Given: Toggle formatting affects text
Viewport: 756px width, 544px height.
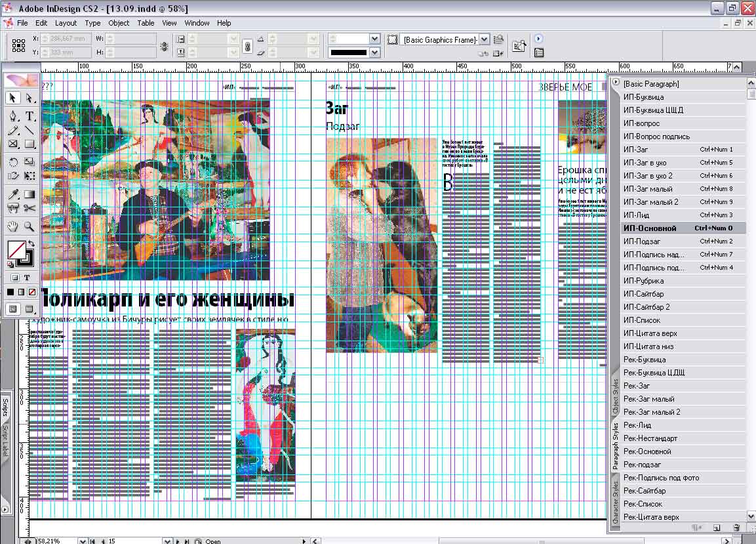Looking at the screenshot, I should [x=27, y=278].
